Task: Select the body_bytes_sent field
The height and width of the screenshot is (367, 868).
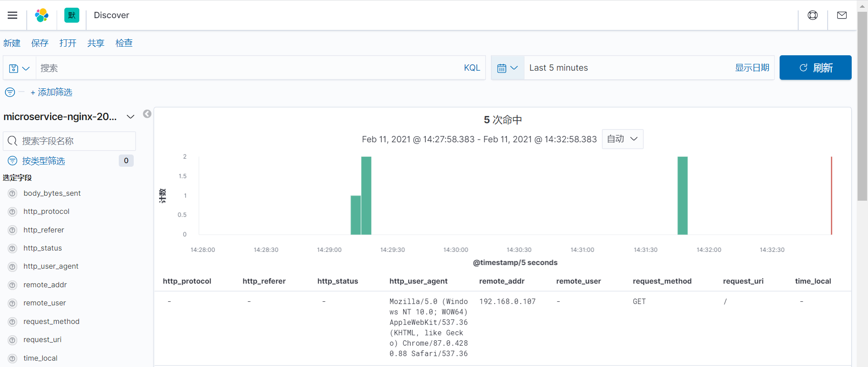Action: tap(52, 193)
